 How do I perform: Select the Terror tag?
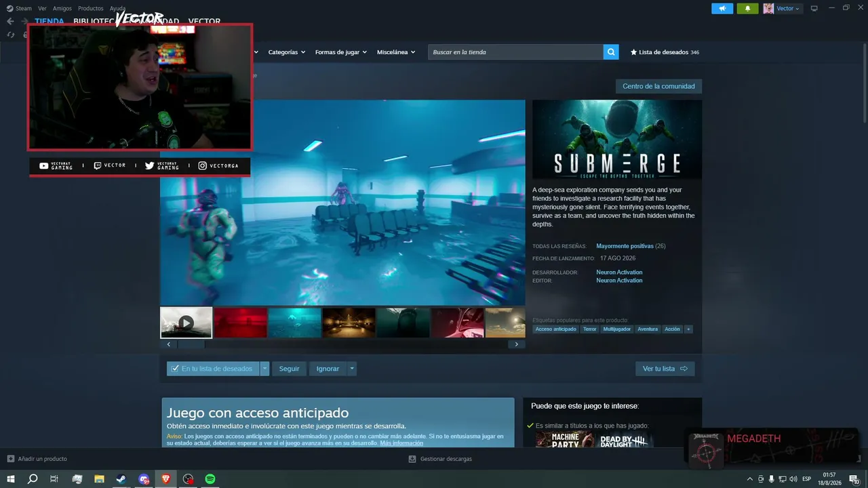point(590,329)
